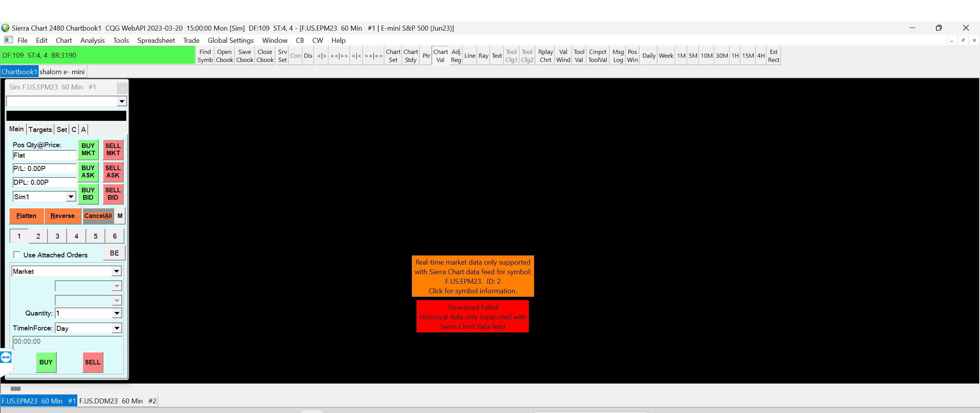Viewport: 980px width, 413px height.
Task: Click the TeamViewer side panel icon
Action: click(6, 358)
